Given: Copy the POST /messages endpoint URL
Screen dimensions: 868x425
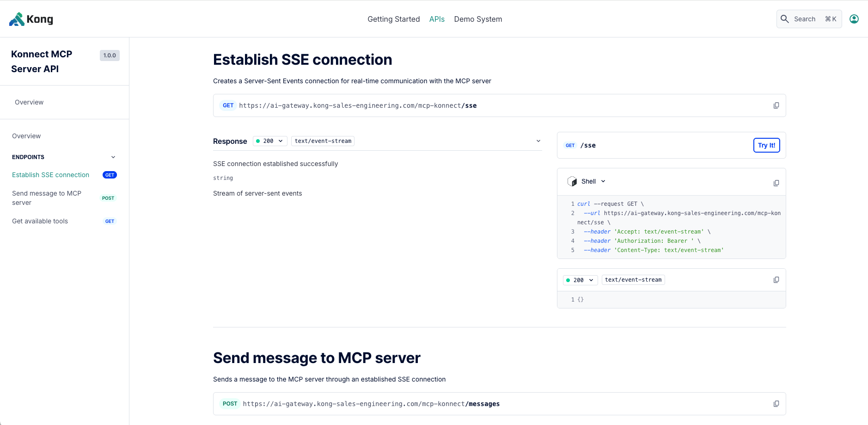Looking at the screenshot, I should [776, 404].
